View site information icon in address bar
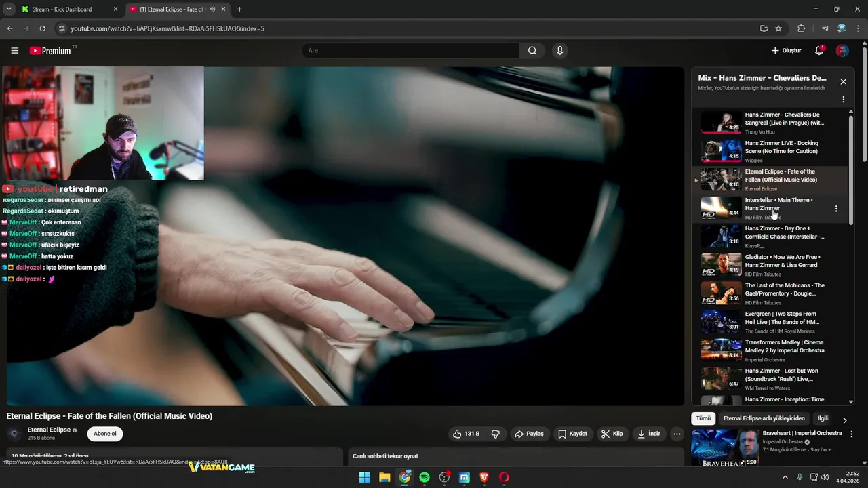 (62, 28)
